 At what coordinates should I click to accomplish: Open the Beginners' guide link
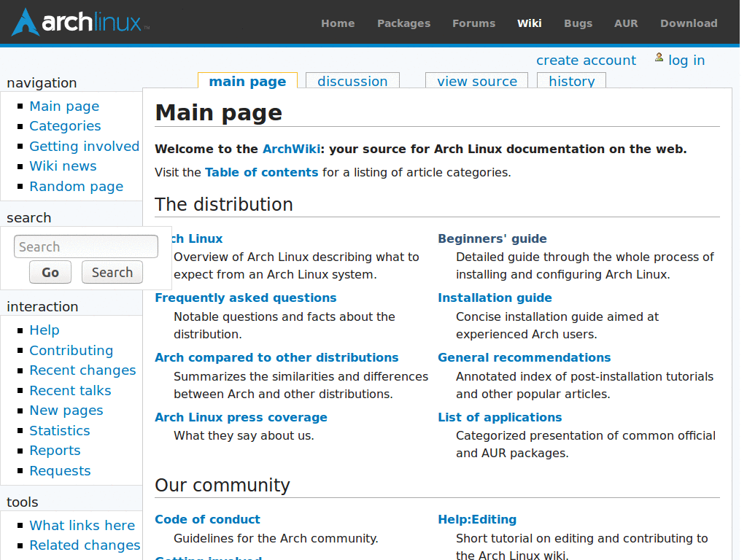point(492,238)
